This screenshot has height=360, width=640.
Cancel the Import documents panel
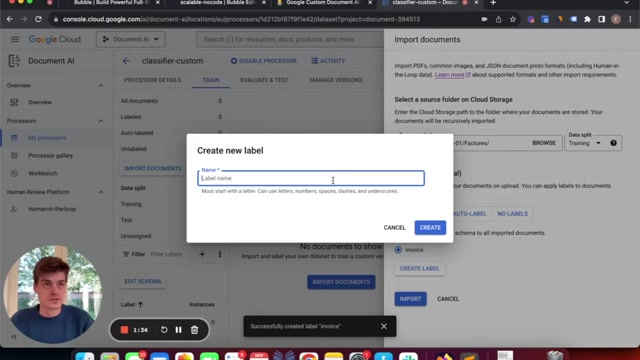(448, 299)
